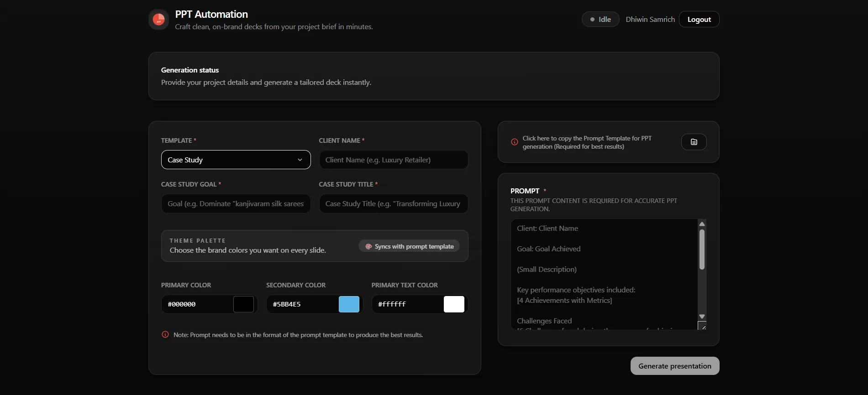Click the 'Client: Client Name' prompt line
The width and height of the screenshot is (868, 395).
pyautogui.click(x=547, y=228)
